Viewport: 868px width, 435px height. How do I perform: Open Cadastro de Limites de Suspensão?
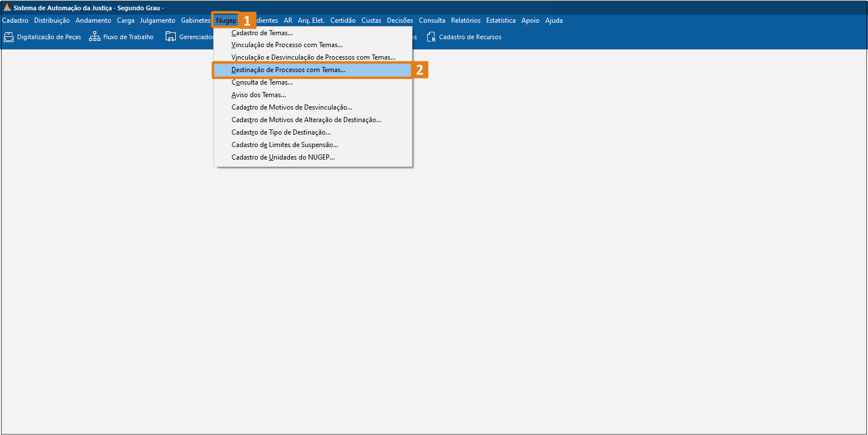pyautogui.click(x=285, y=145)
